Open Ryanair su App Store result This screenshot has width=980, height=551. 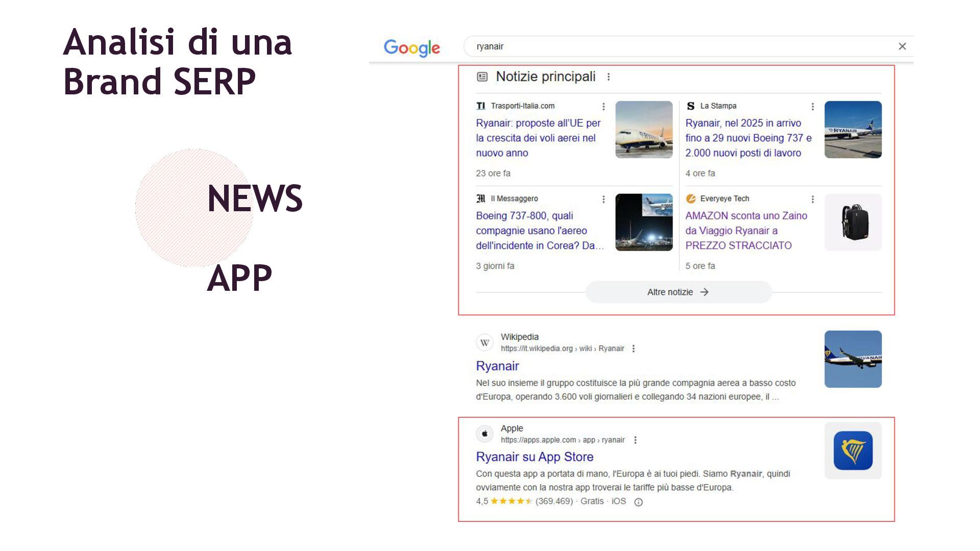pyautogui.click(x=534, y=457)
